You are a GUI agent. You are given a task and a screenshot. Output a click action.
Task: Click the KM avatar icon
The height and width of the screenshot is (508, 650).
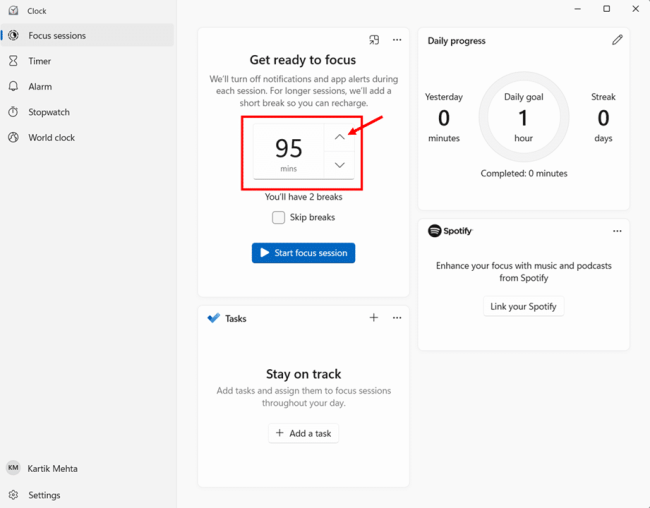coord(13,468)
